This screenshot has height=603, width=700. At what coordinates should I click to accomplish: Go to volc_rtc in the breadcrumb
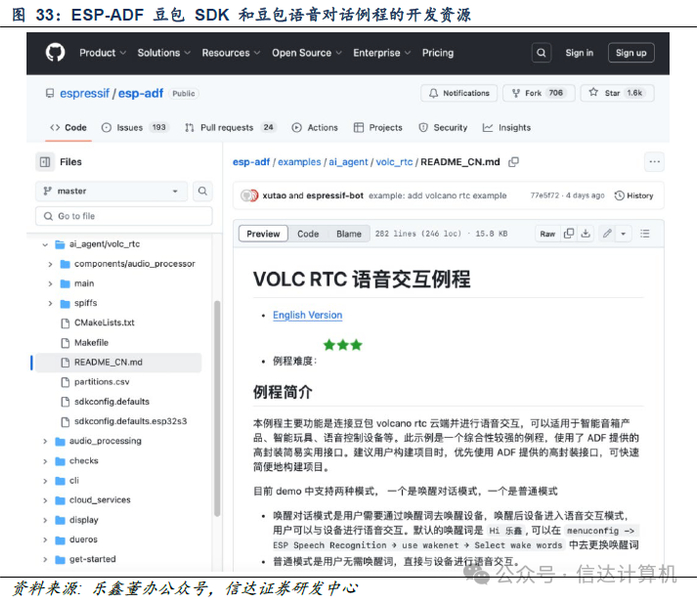[x=394, y=162]
